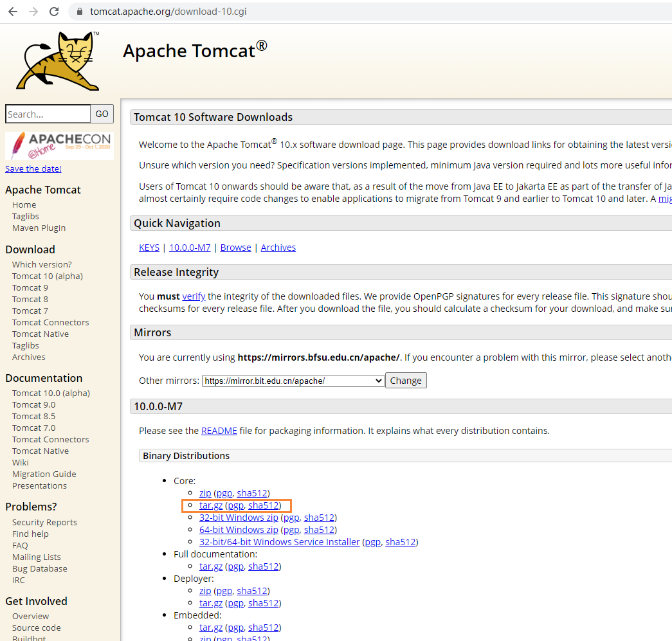The width and height of the screenshot is (672, 641).
Task: Open pgp signature for Core tar.gz
Action: [235, 505]
